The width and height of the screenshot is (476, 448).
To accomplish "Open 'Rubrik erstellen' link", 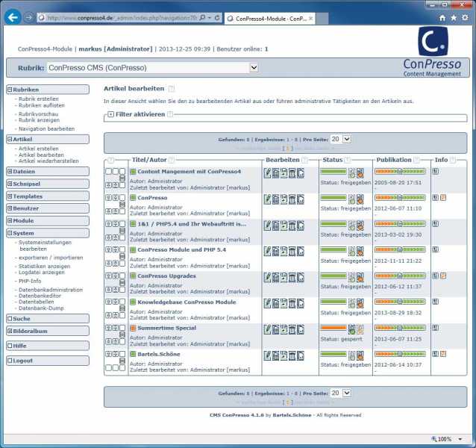I will click(39, 99).
